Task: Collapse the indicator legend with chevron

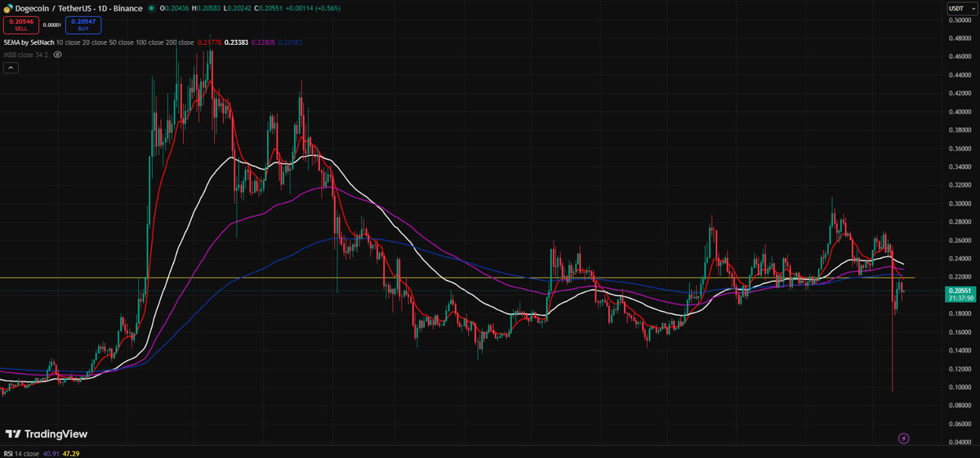Action: tap(11, 68)
